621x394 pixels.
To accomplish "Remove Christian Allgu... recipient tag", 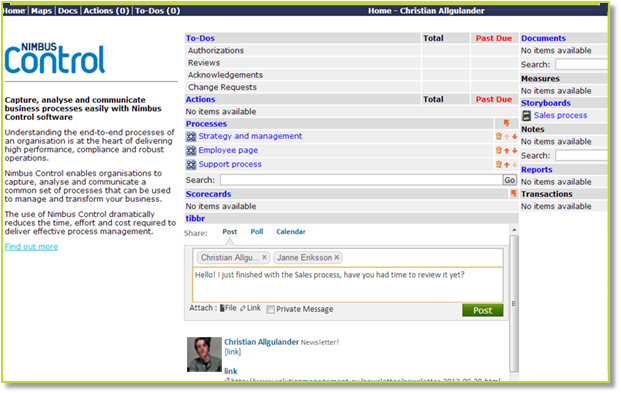I will (265, 257).
